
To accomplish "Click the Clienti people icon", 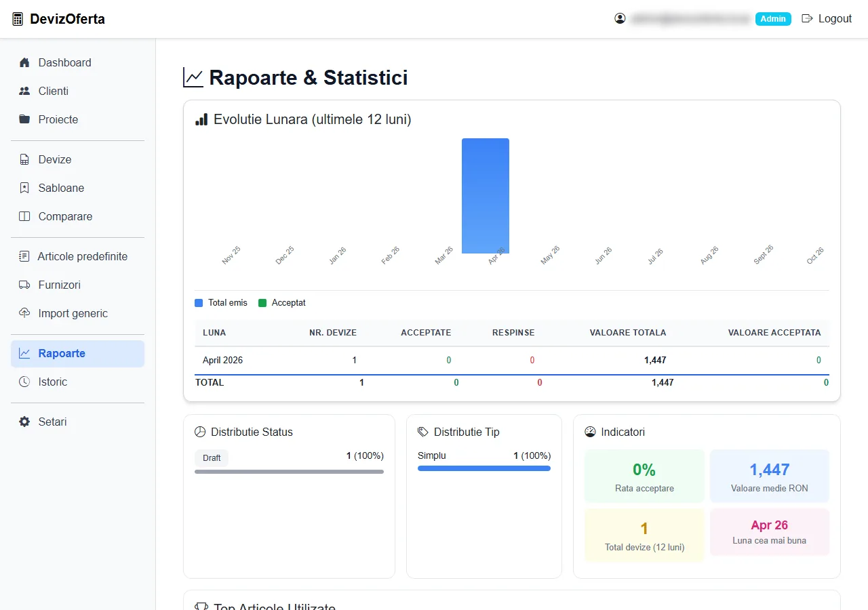I will coord(24,91).
